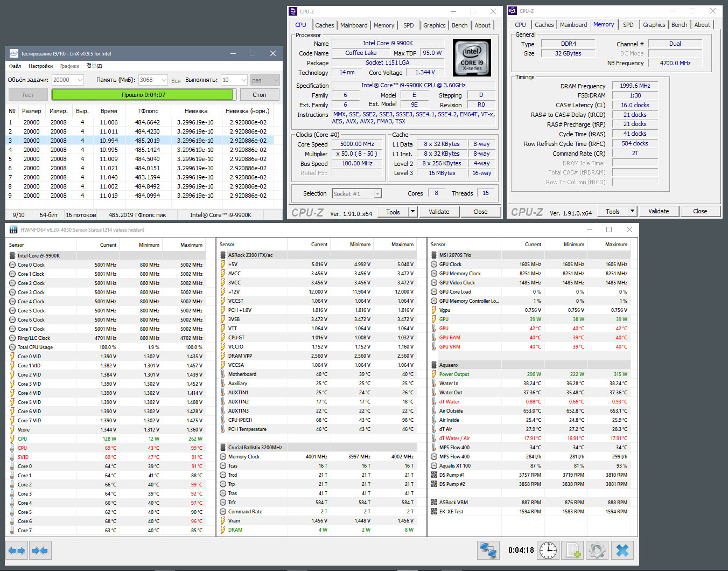Click the icon beside Power Output
Viewport: 728px width, 571px height.
click(x=434, y=374)
